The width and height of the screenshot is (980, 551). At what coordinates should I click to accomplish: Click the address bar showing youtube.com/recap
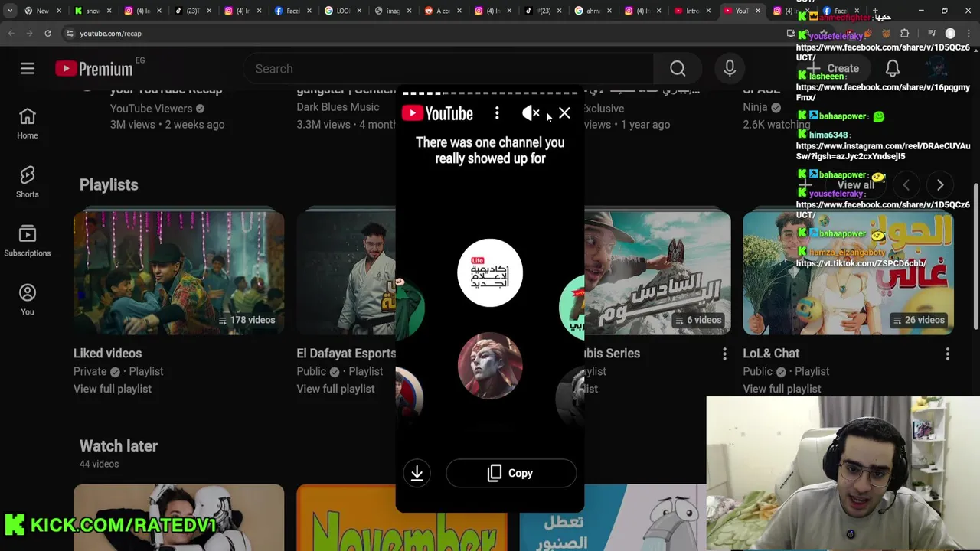(x=421, y=34)
